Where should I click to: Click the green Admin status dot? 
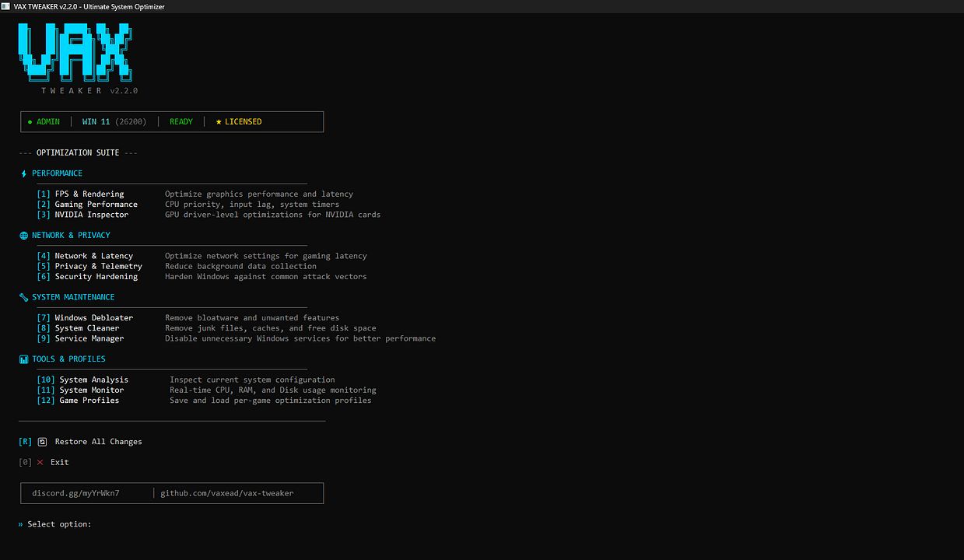tap(30, 122)
